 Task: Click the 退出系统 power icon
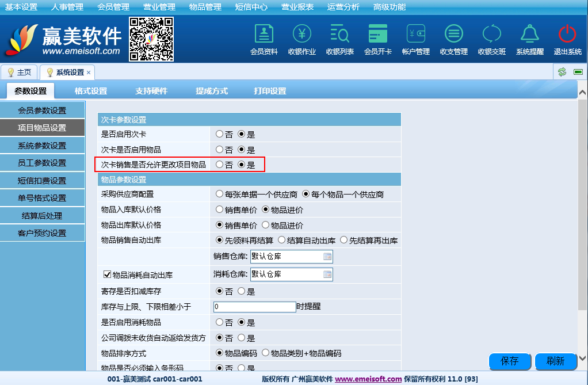(x=568, y=35)
